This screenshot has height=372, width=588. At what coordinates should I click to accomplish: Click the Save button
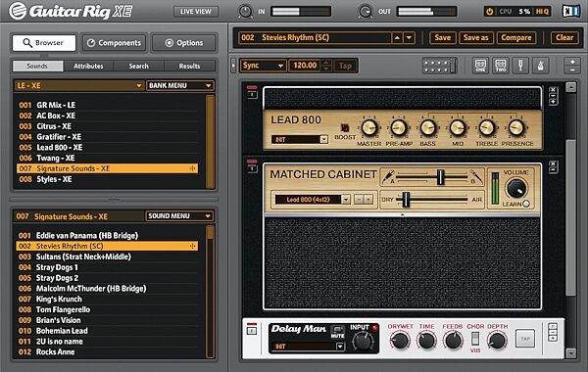pyautogui.click(x=443, y=37)
